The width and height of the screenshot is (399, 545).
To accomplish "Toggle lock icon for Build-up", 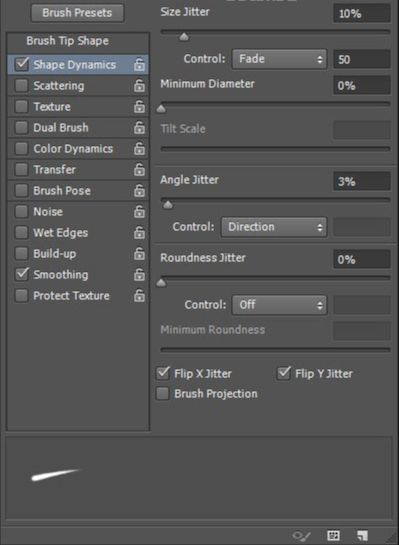I will click(x=139, y=254).
